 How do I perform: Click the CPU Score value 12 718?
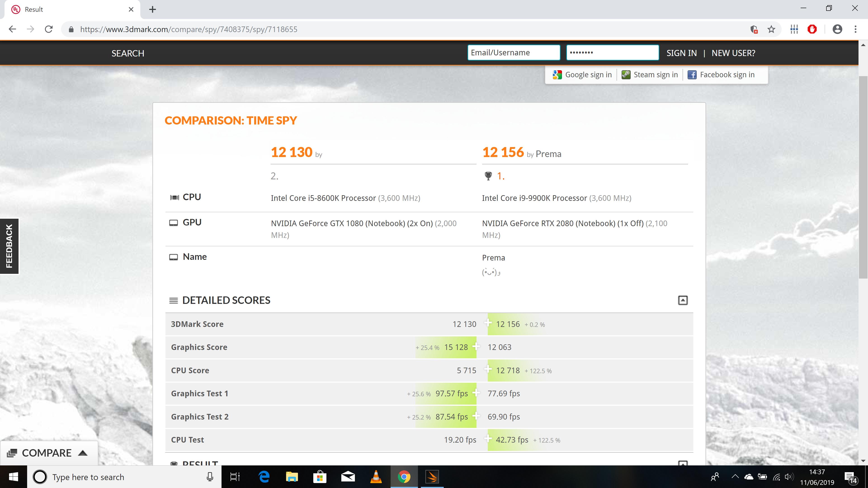508,371
